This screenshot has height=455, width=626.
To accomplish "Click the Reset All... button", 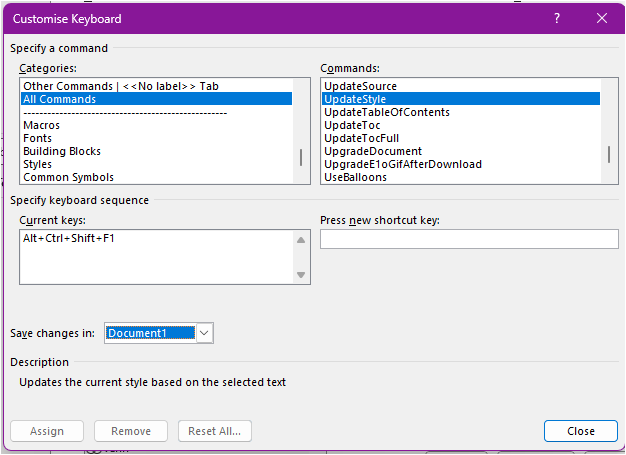I will (215, 431).
